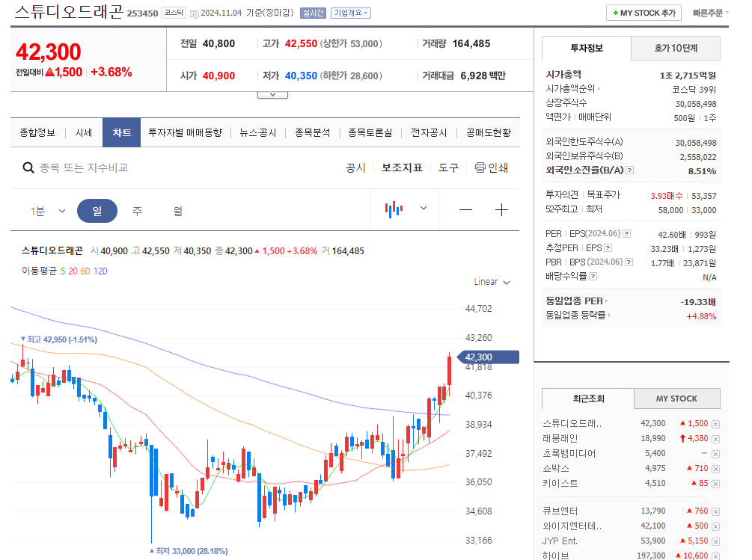This screenshot has height=560, width=752.
Task: Click the 42,300 current price marker
Action: click(x=488, y=357)
